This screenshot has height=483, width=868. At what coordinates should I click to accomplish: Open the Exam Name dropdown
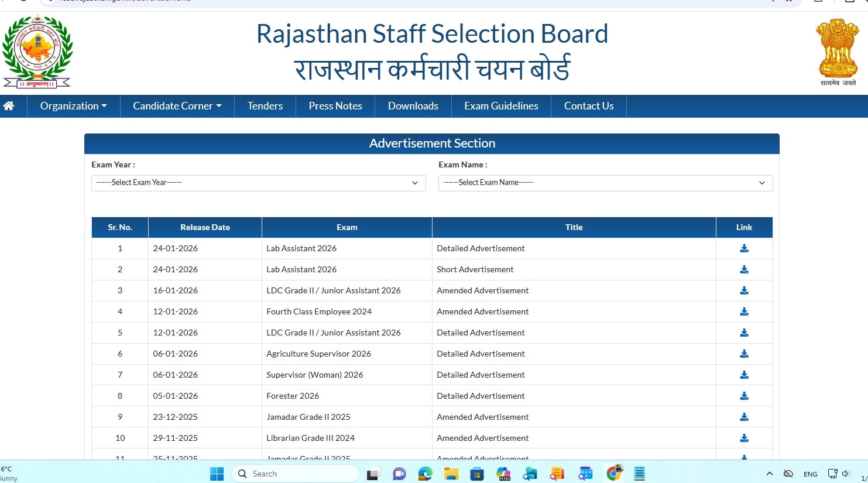click(605, 183)
